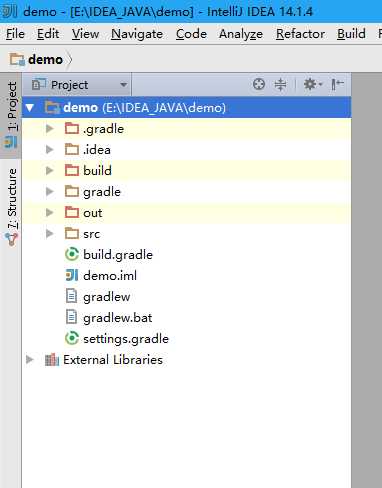This screenshot has width=382, height=488.
Task: Click the build folder icon
Action: coord(72,170)
